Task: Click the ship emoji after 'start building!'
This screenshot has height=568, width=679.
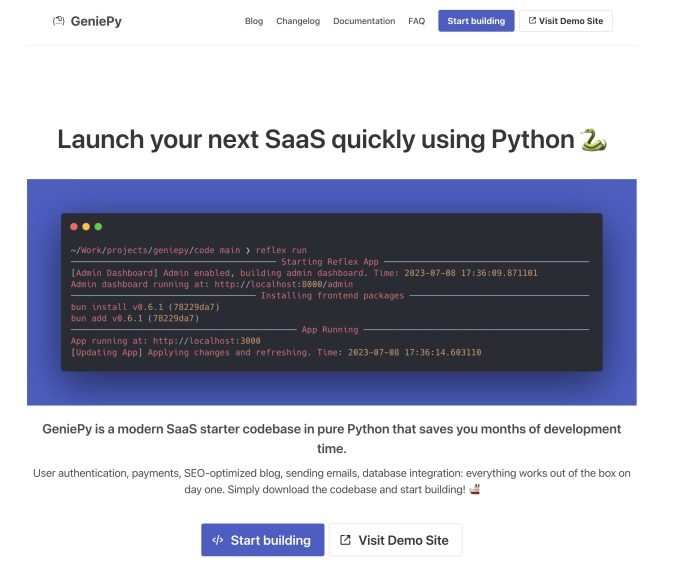Action: 475,490
